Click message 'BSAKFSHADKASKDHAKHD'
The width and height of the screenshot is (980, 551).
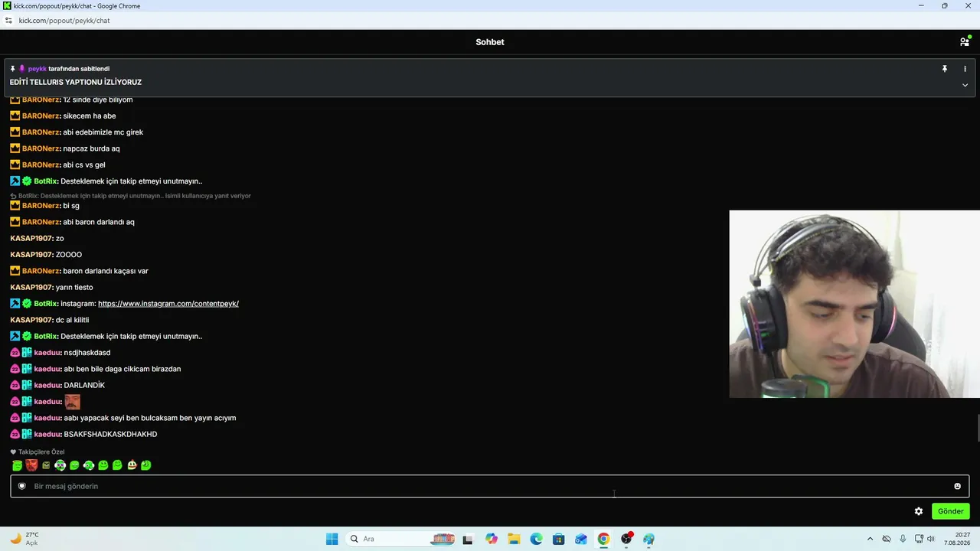click(110, 434)
